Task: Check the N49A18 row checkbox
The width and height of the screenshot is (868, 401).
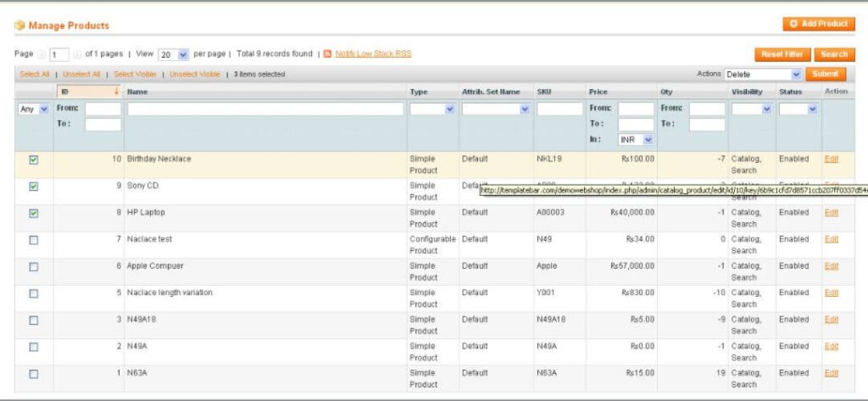Action: 34,320
